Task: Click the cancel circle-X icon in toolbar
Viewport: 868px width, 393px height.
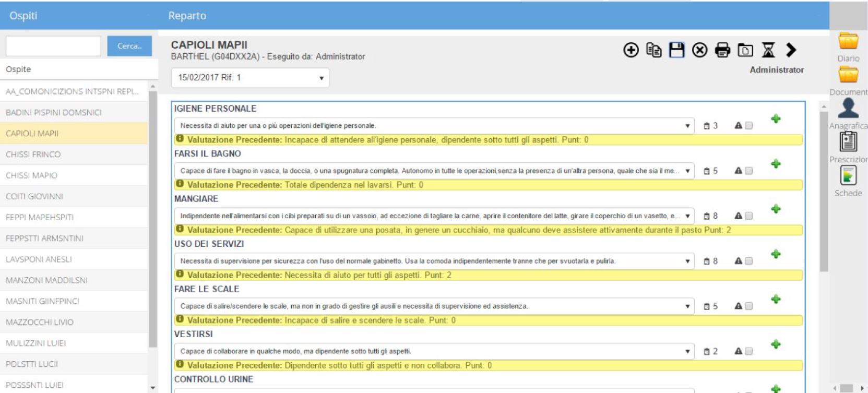Action: (x=699, y=50)
